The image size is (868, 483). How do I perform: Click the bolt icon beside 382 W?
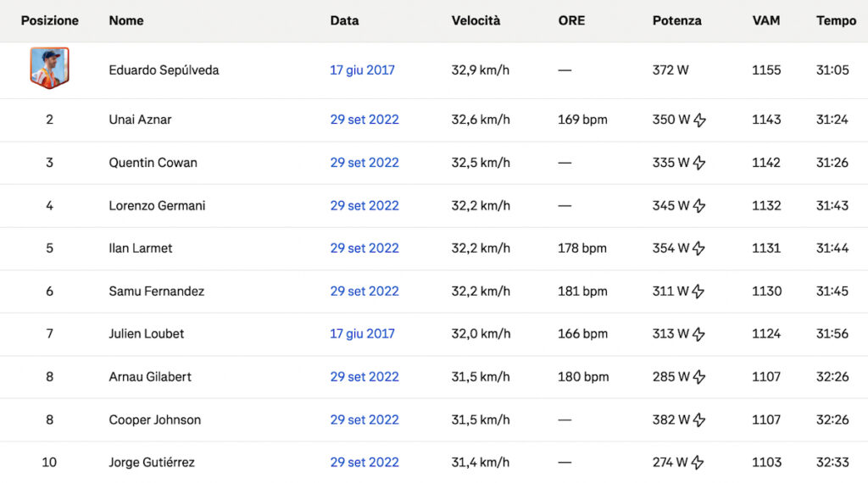pos(699,420)
